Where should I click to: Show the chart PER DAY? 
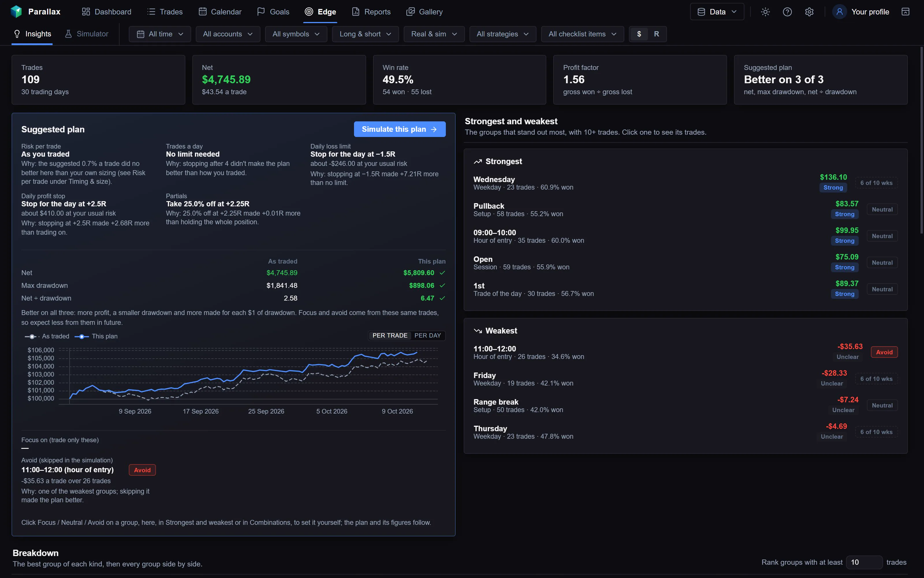[428, 336]
